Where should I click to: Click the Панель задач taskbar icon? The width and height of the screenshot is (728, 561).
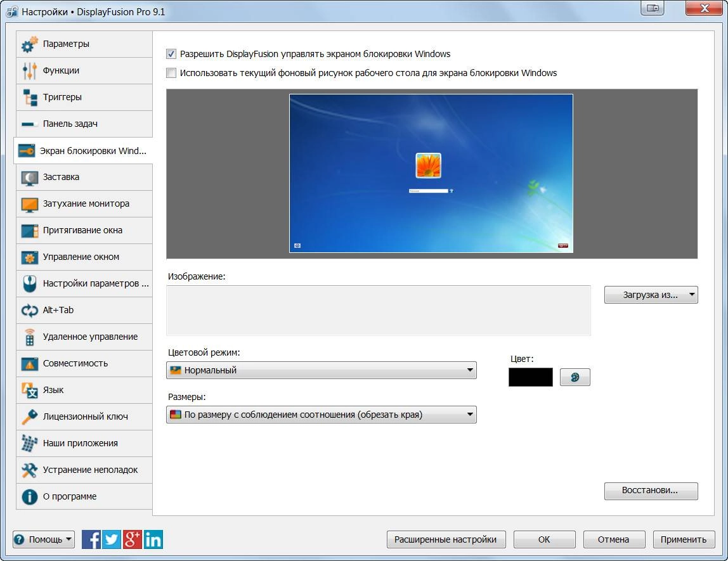click(x=29, y=124)
